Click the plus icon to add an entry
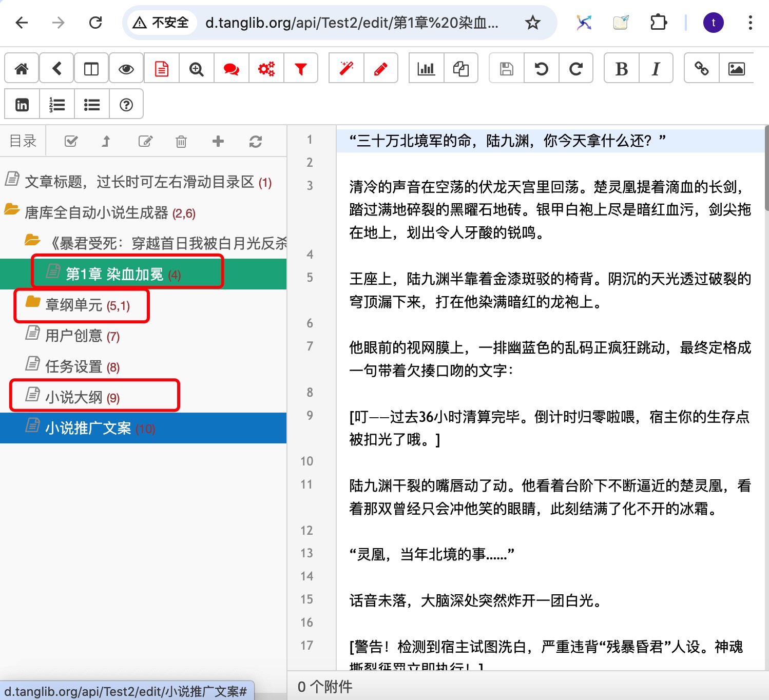769x700 pixels. pos(218,141)
